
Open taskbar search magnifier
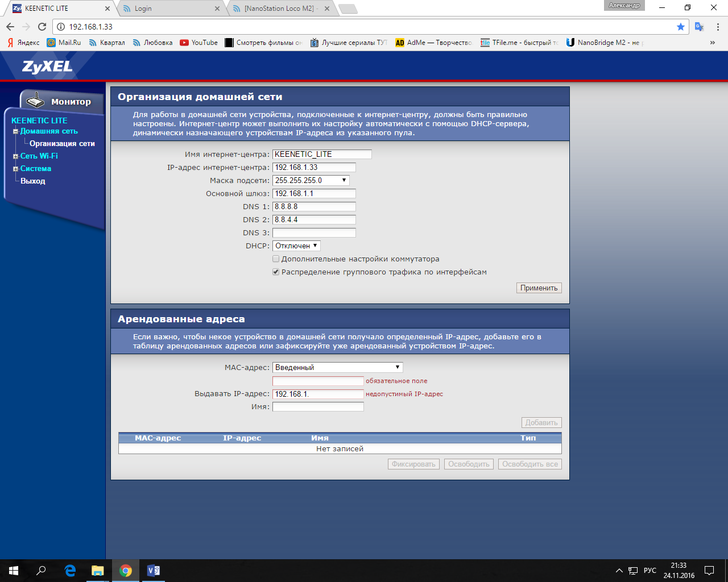point(41,571)
